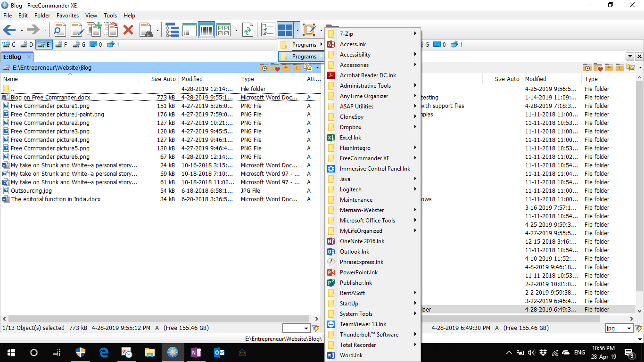Image resolution: width=644 pixels, height=362 pixels.
Task: Click right panel parent folder icon
Action: pyautogui.click(x=609, y=68)
